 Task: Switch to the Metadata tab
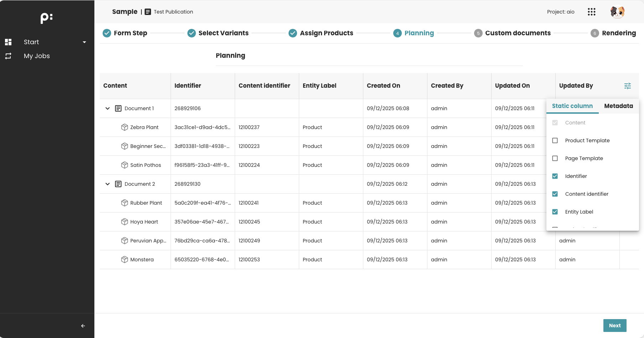618,106
